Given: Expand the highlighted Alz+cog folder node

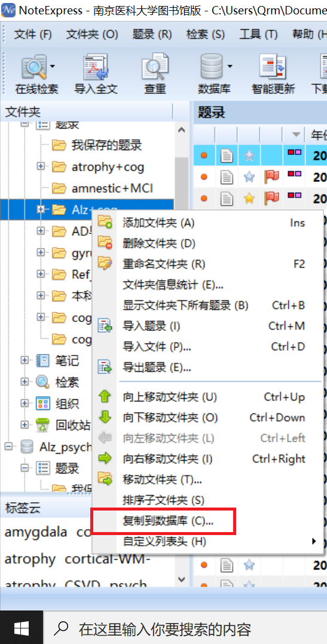Looking at the screenshot, I should (x=40, y=209).
